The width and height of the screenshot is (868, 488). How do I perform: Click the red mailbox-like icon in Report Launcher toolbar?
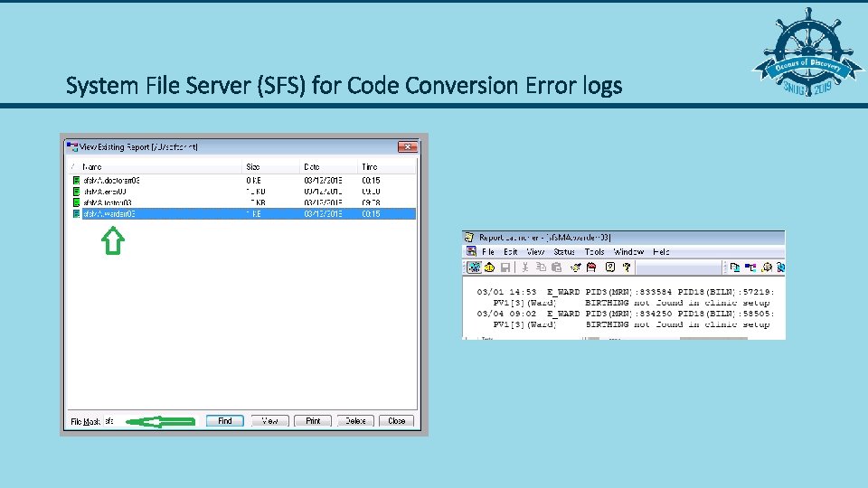(591, 267)
